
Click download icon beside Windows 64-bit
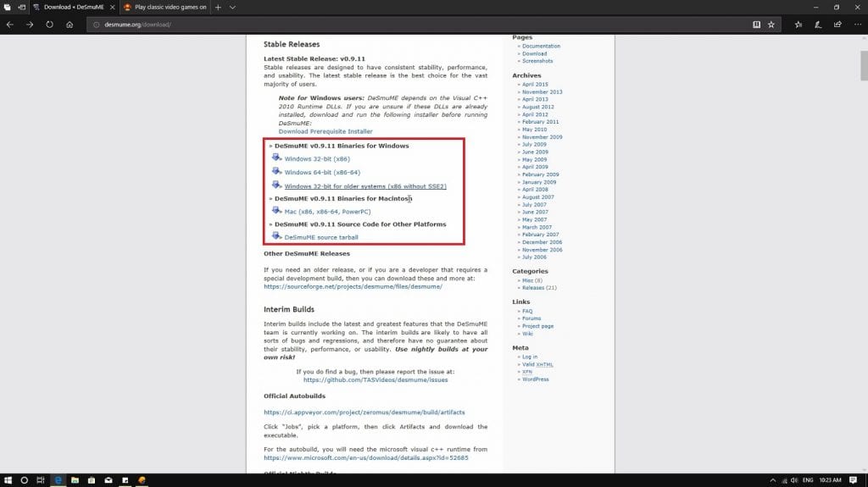(x=276, y=172)
